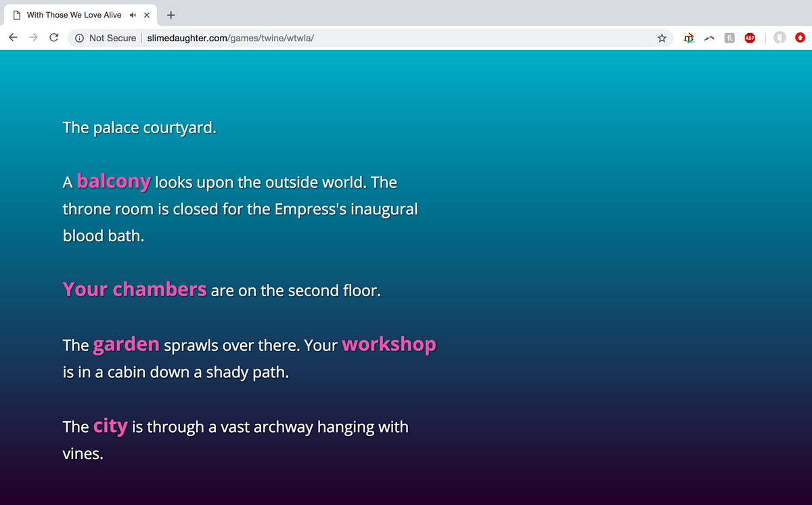Follow the balcony link
Viewport: 812px width, 505px height.
pyautogui.click(x=114, y=181)
